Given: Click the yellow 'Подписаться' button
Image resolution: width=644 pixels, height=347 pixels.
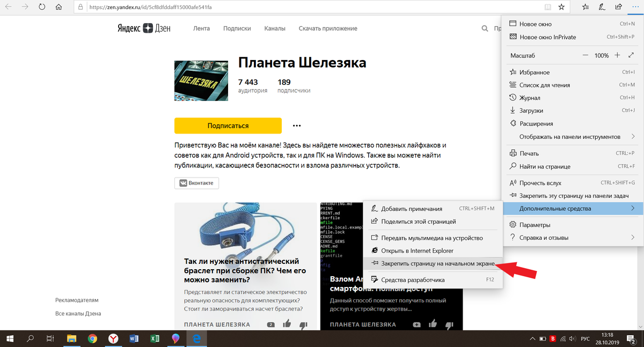Looking at the screenshot, I should tap(228, 125).
